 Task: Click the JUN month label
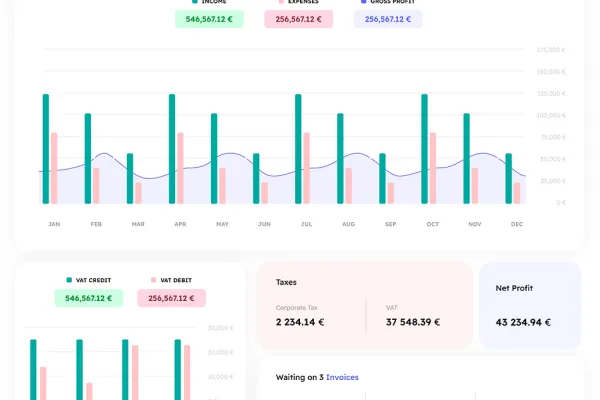pyautogui.click(x=264, y=224)
